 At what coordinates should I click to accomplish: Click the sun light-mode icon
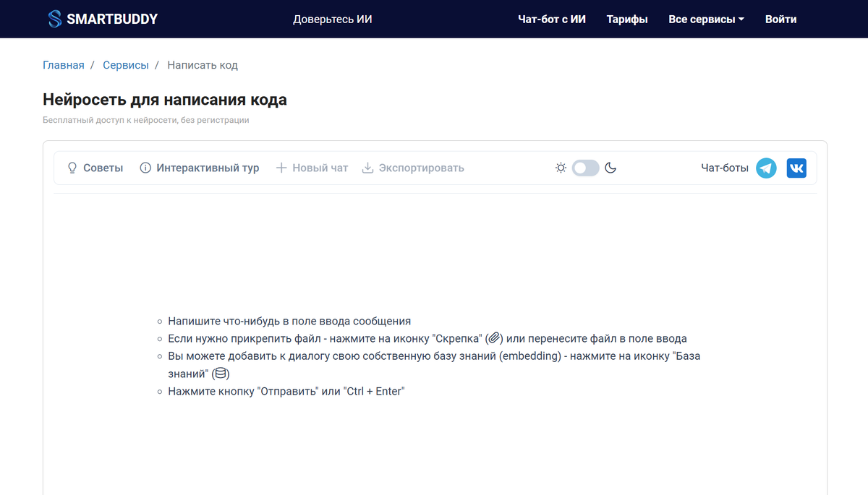point(561,168)
